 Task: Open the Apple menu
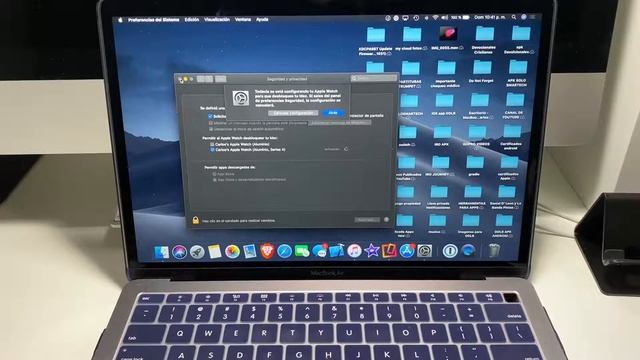(x=120, y=20)
